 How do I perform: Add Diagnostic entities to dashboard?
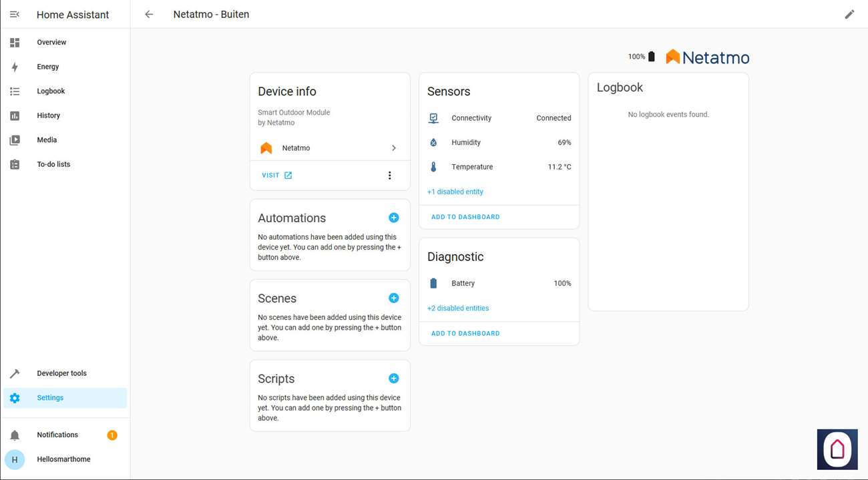point(465,333)
